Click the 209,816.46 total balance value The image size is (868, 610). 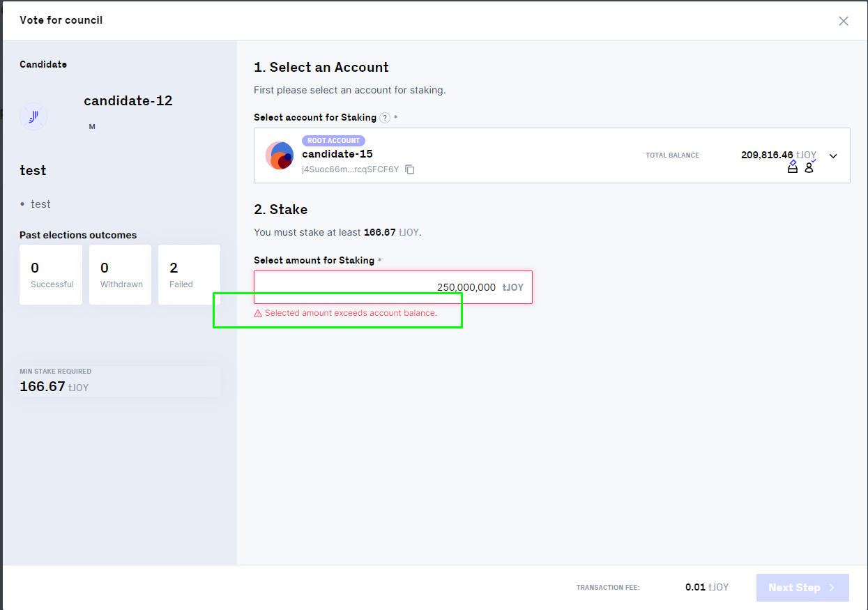point(767,155)
